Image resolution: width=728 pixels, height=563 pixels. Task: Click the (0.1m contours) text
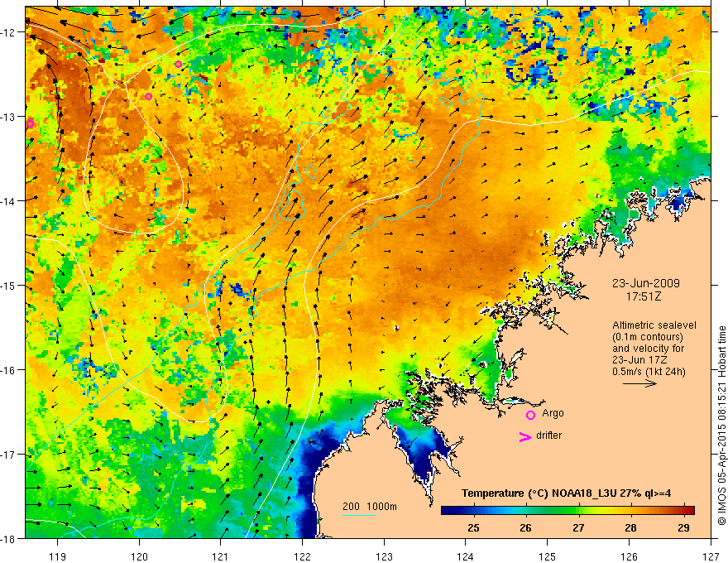point(648,337)
